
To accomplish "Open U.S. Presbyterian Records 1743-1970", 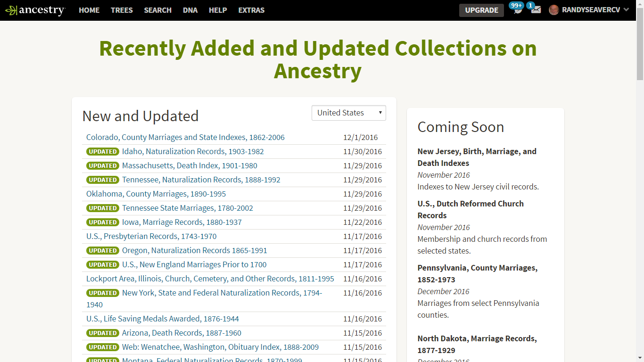I will coord(151,236).
